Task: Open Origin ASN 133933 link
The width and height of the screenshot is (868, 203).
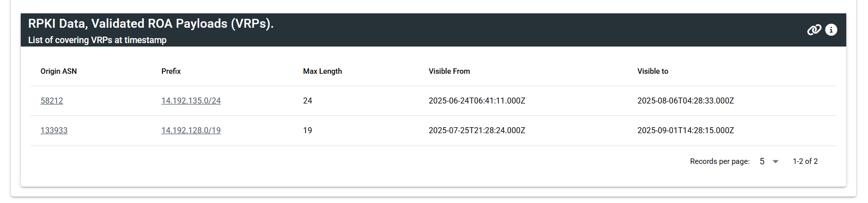Action: point(54,130)
